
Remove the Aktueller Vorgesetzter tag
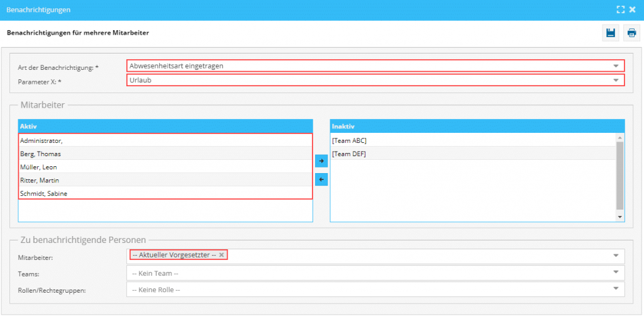click(221, 255)
